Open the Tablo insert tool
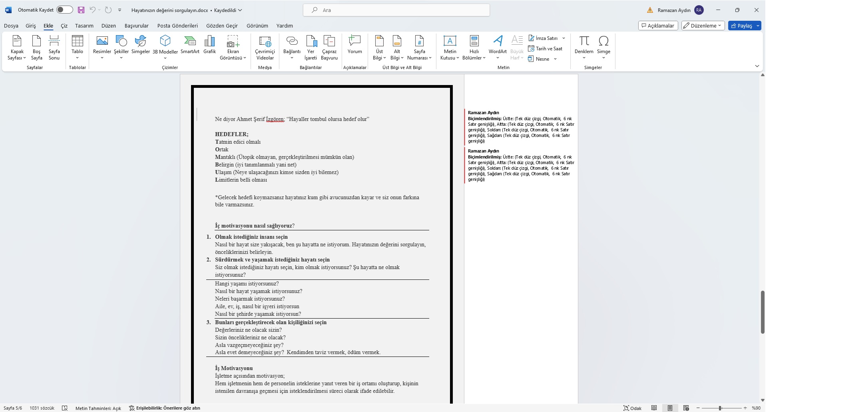Screen dimensions: 868x412 pos(77,48)
